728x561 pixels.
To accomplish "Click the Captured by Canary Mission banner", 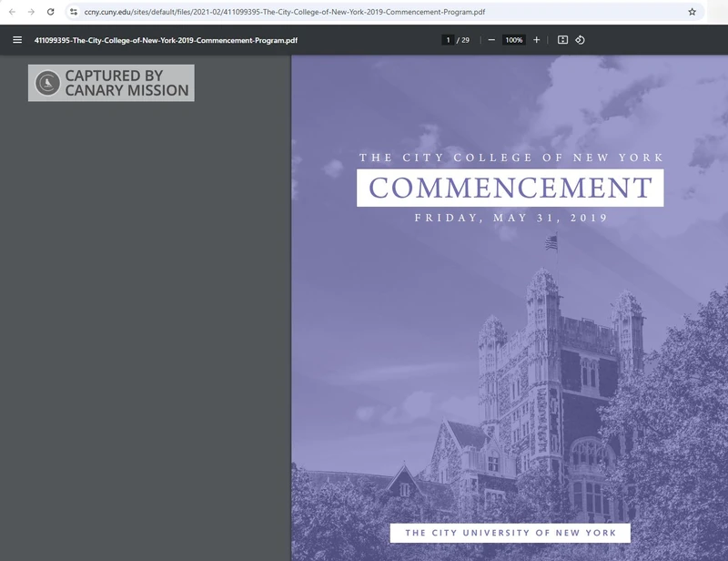I will (126, 83).
